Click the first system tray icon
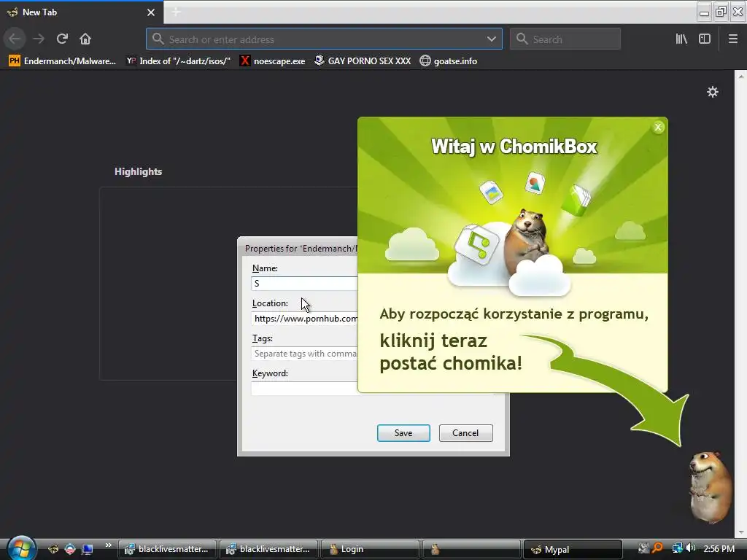 tap(643, 548)
